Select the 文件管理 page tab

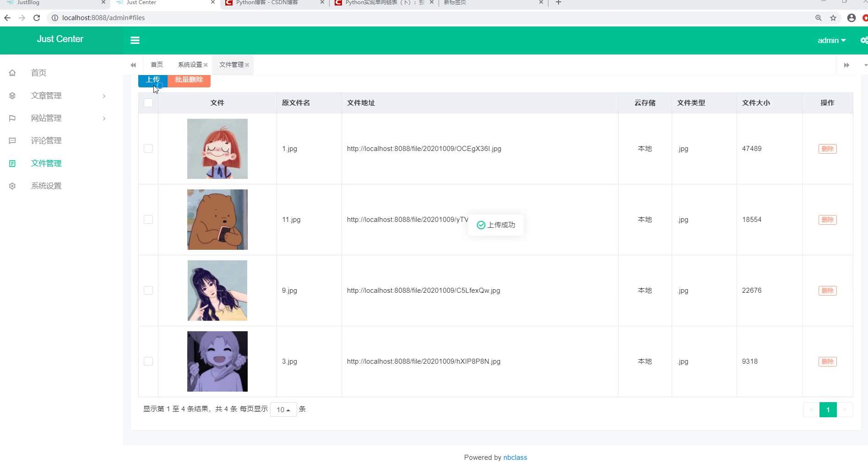tap(231, 65)
